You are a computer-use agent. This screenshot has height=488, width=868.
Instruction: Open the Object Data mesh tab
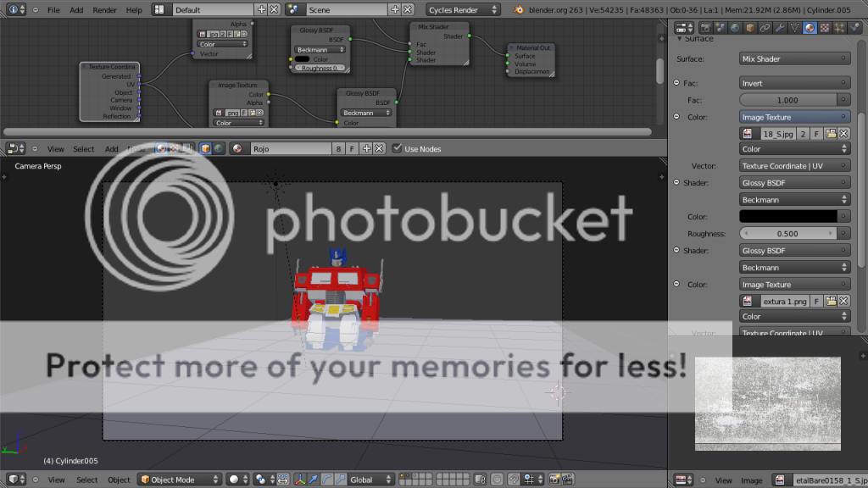[795, 28]
